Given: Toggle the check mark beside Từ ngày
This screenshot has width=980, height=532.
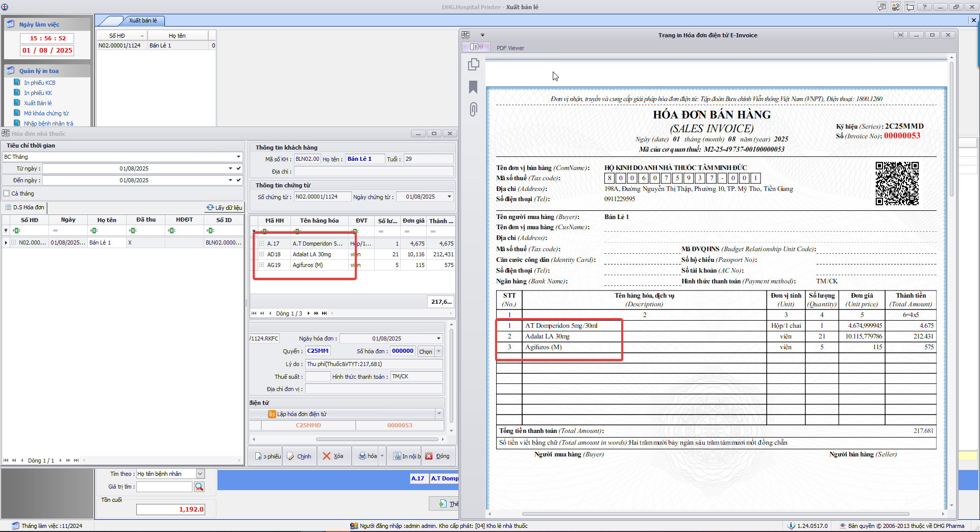Looking at the screenshot, I should (238, 168).
